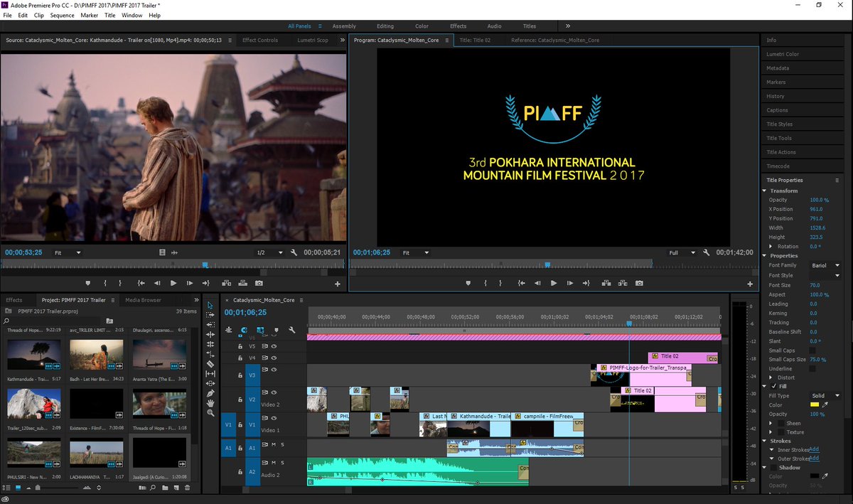Select the Ripple Edit tool
853x504 pixels.
pos(210,334)
